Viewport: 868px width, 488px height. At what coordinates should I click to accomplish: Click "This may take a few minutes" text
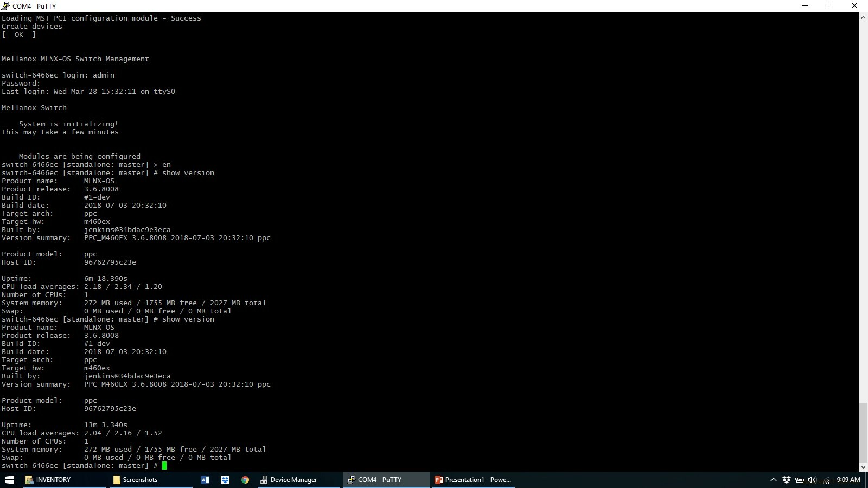click(x=60, y=132)
